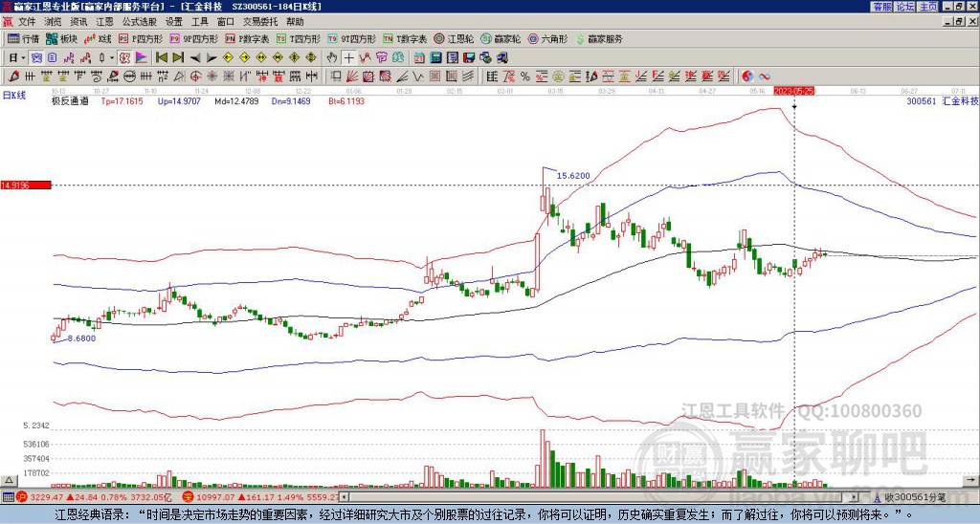Open the 江恩轮 Gann wheel

(454, 38)
